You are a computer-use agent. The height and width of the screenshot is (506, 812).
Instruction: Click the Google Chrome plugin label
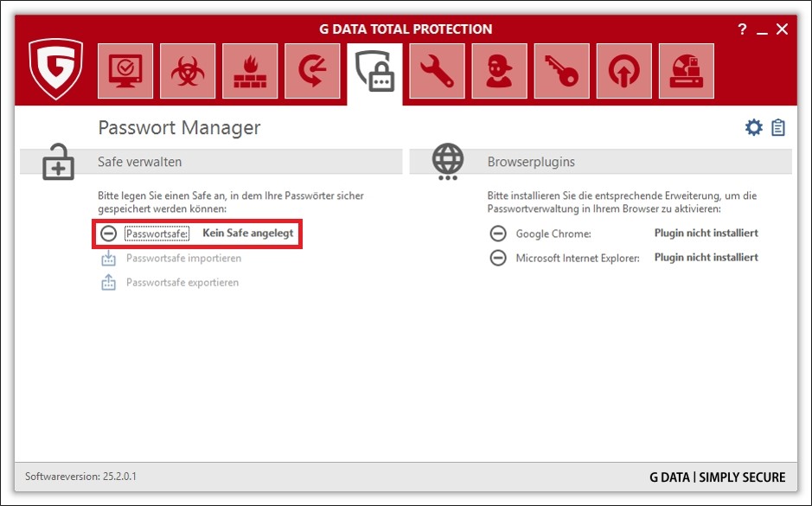tap(553, 234)
